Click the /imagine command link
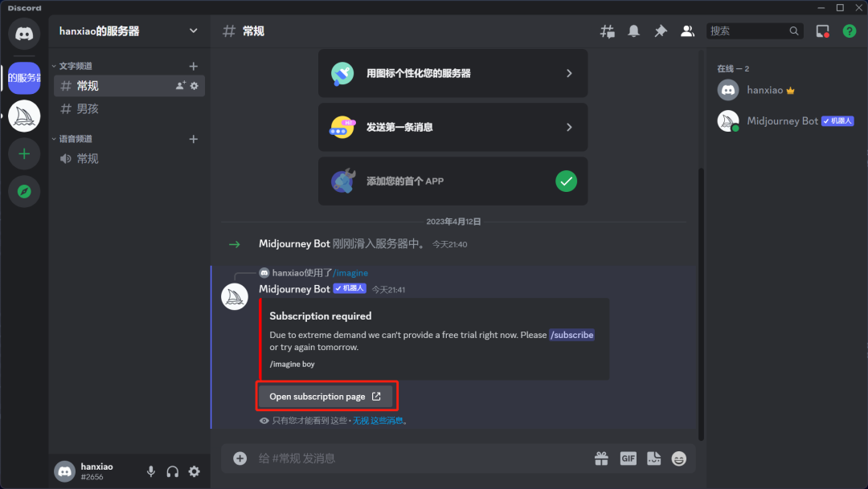This screenshot has width=868, height=489. click(350, 273)
